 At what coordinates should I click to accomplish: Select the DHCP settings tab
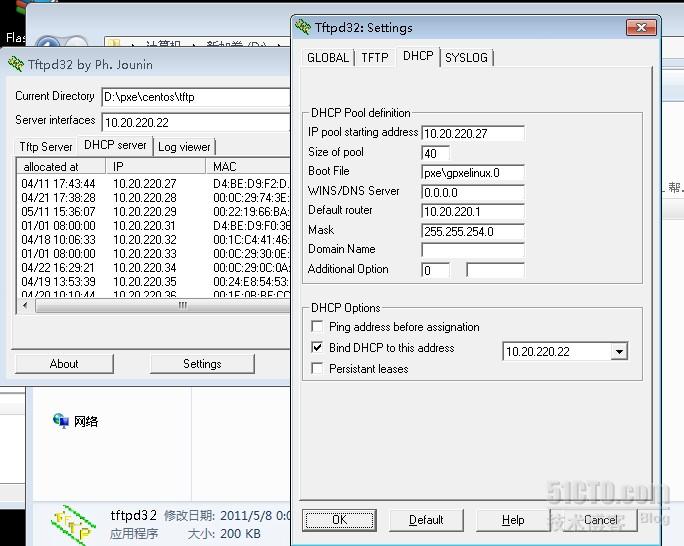click(x=418, y=56)
